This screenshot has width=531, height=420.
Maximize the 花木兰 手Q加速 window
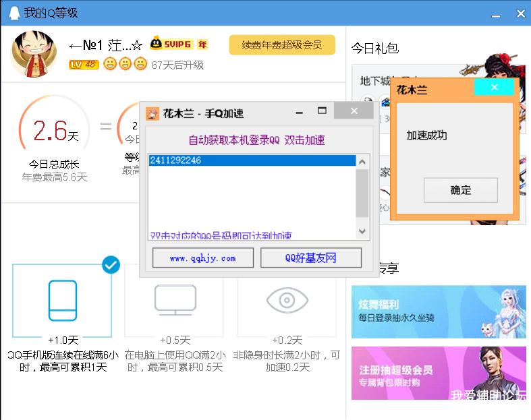click(322, 111)
